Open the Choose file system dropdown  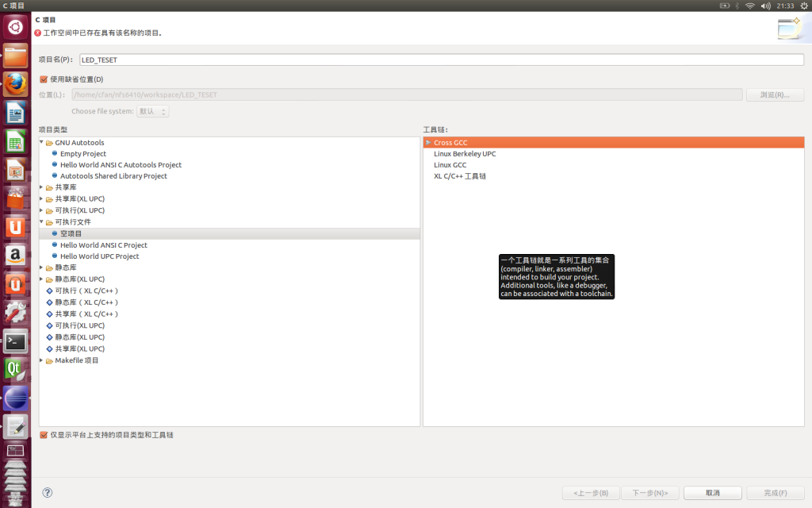(x=152, y=110)
